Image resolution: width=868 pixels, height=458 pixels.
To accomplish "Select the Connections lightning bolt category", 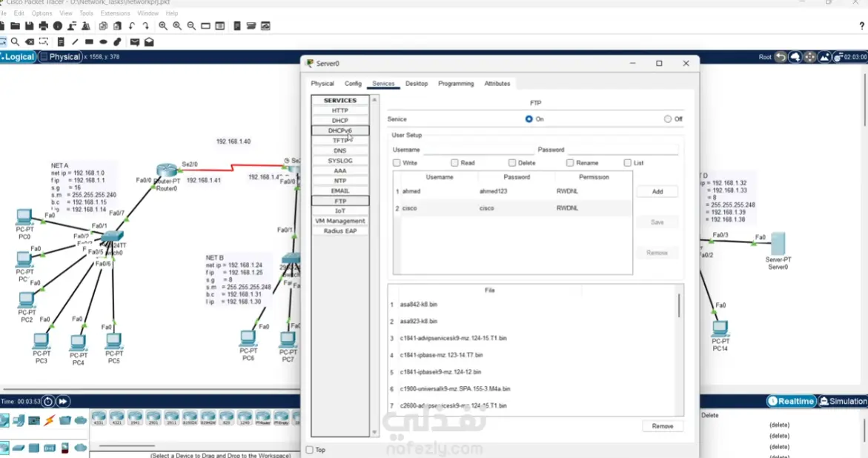I will pos(49,420).
